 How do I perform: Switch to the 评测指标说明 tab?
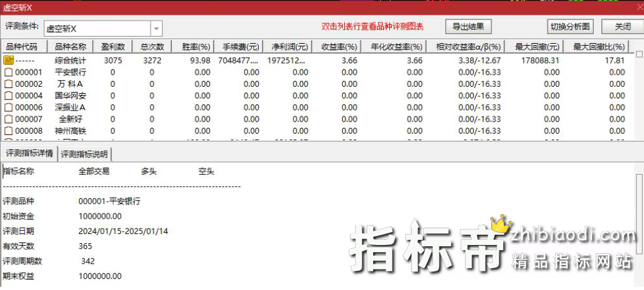click(85, 154)
